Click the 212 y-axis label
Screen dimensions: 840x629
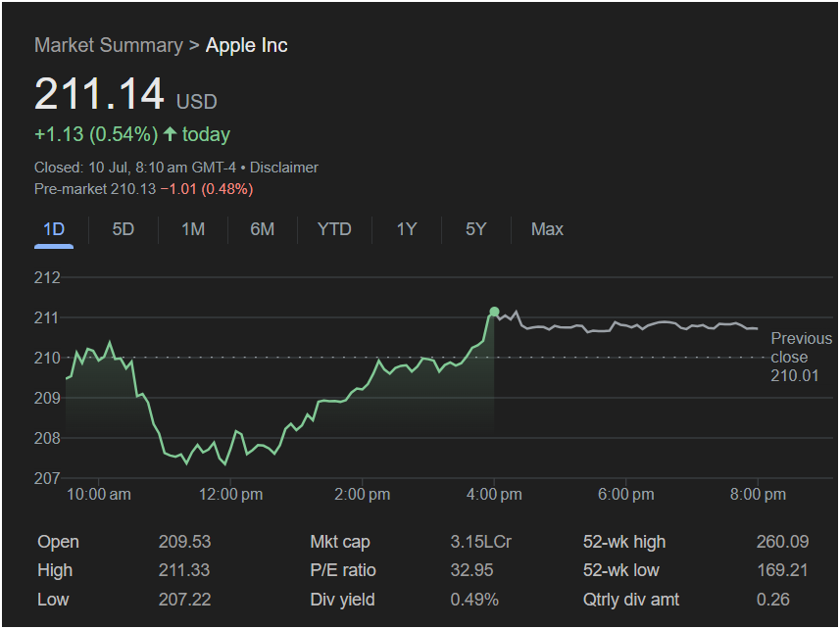[47, 278]
